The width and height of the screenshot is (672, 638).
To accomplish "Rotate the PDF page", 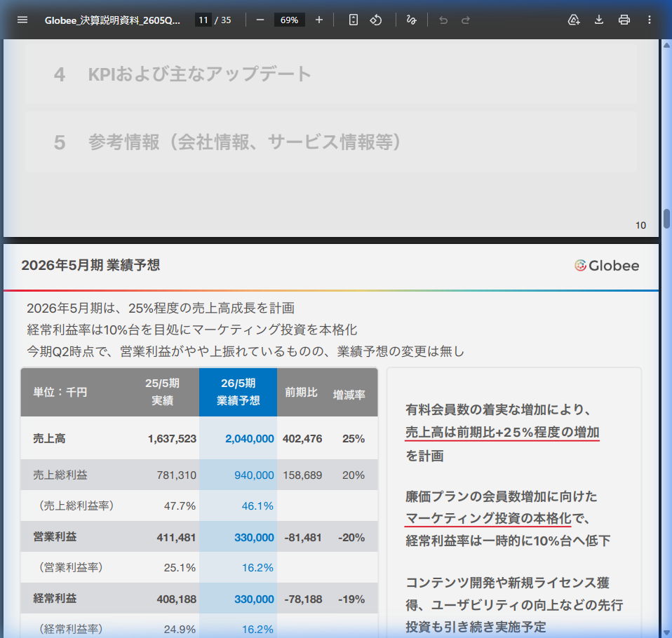I will tap(376, 20).
